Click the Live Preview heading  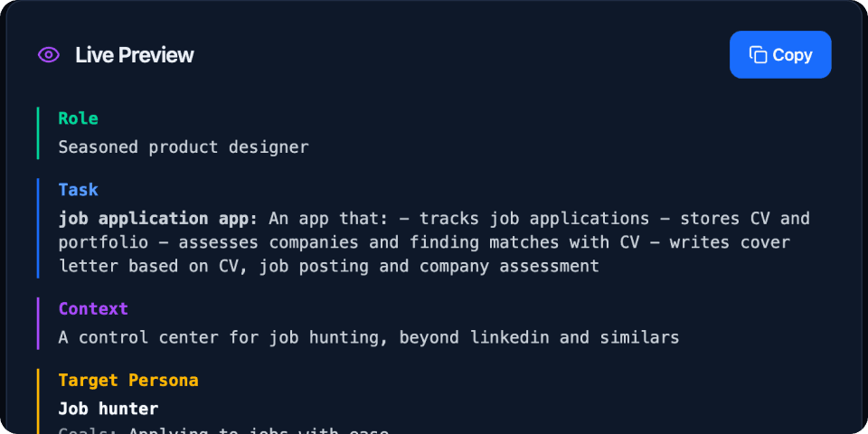coord(135,55)
